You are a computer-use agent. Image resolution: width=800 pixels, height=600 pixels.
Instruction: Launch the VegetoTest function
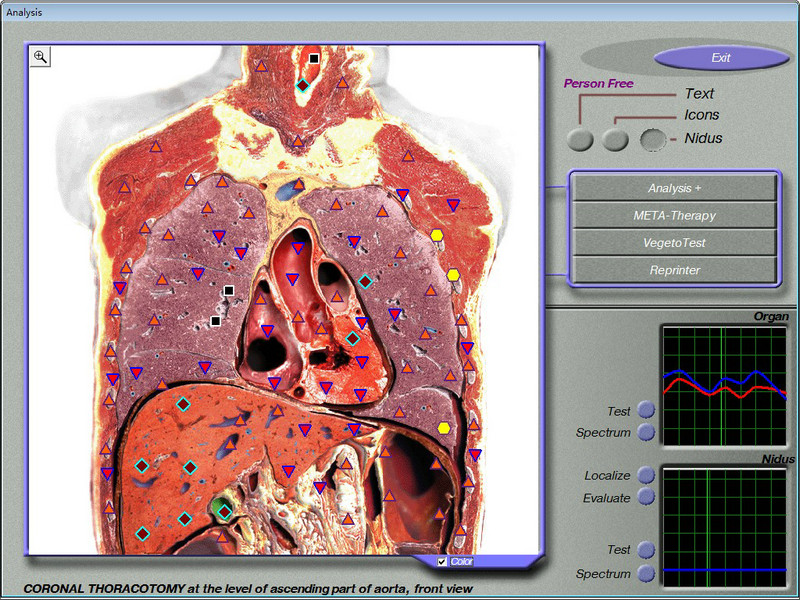click(x=676, y=242)
